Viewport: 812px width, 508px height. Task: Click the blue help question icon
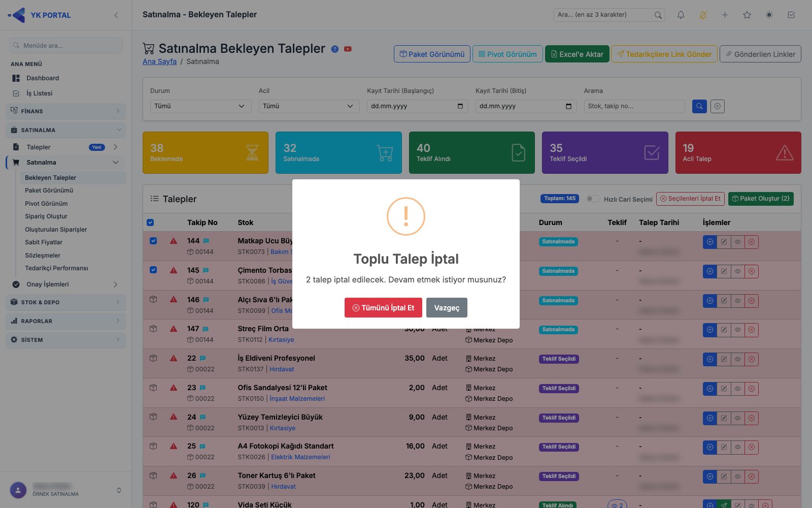335,49
